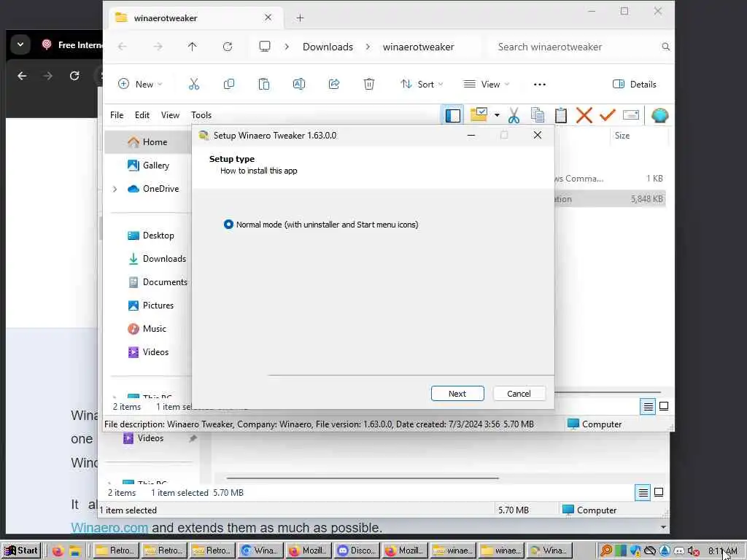The width and height of the screenshot is (747, 560).
Task: Click chevron before Downloads in breadcrumb
Action: point(287,47)
